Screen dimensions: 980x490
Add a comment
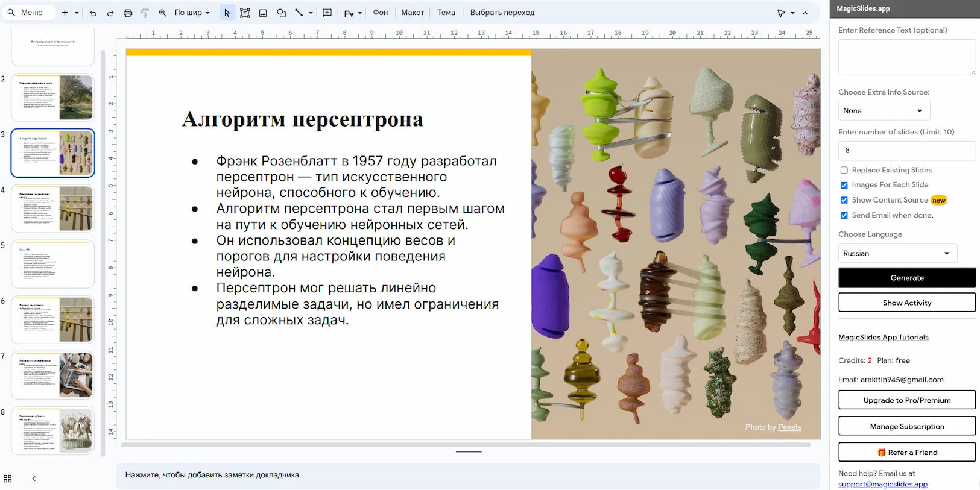click(x=327, y=13)
